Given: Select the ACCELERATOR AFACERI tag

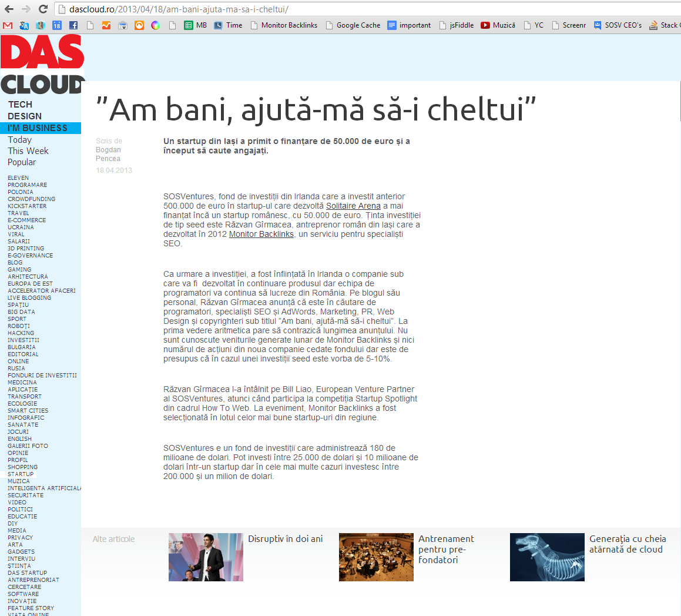Looking at the screenshot, I should pyautogui.click(x=42, y=290).
